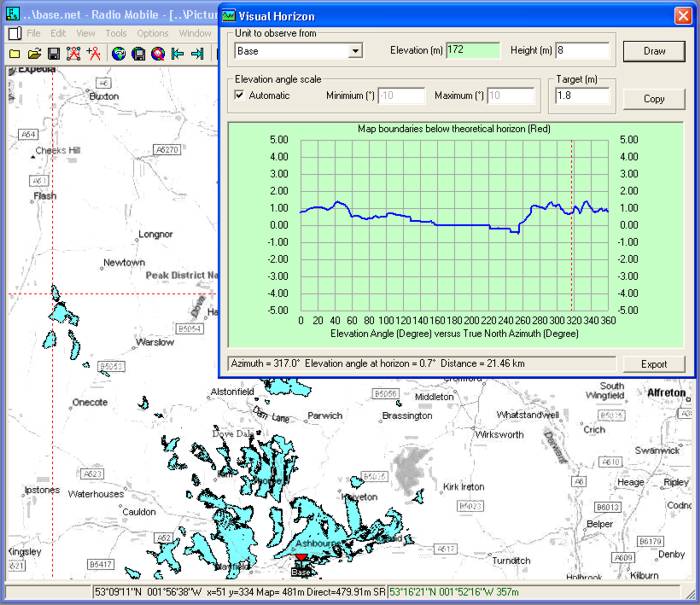Open networks with the open-folder toolbar icon

pos(34,54)
